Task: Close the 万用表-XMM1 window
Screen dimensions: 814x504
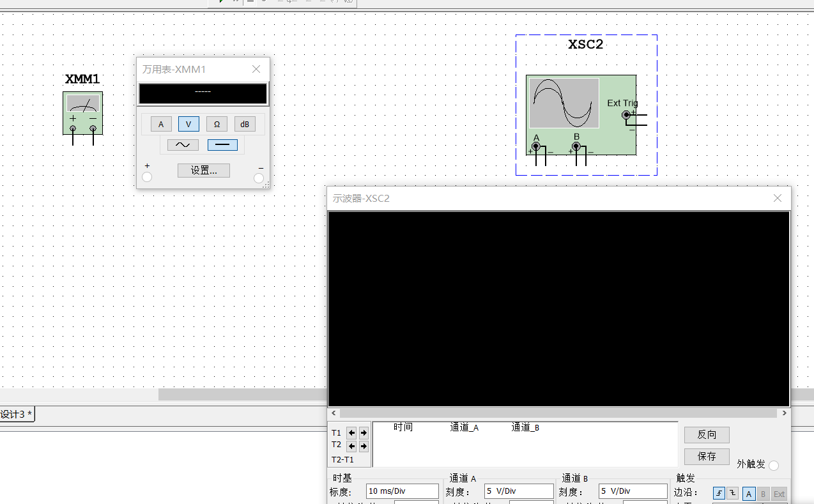Action: (x=256, y=69)
